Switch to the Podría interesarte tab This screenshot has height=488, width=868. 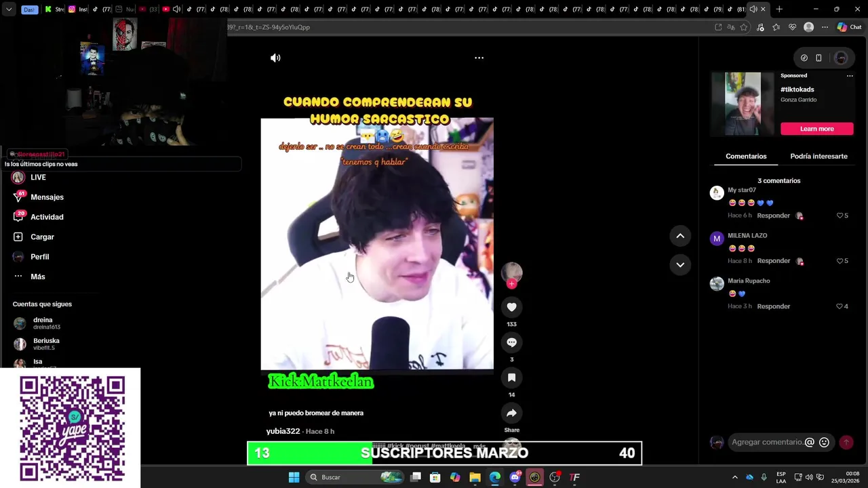click(818, 157)
